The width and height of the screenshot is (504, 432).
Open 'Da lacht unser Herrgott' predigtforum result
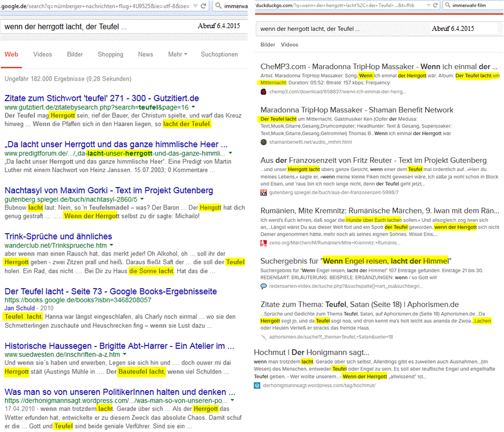tap(116, 144)
